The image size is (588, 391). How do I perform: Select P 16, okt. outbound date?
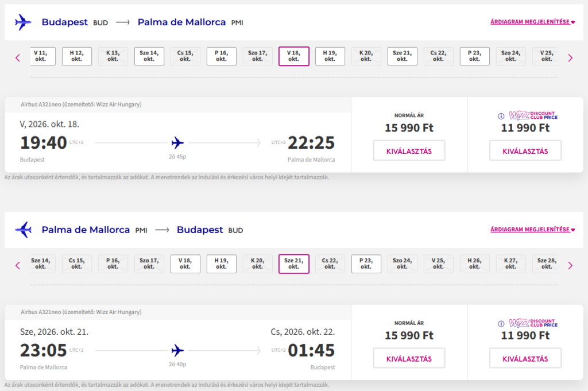pyautogui.click(x=221, y=56)
